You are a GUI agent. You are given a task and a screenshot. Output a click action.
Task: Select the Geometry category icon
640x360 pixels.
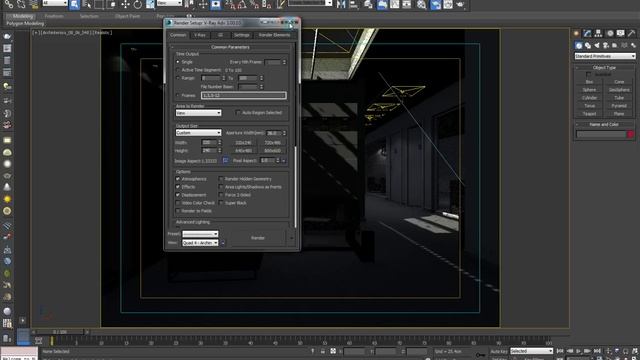point(579,45)
